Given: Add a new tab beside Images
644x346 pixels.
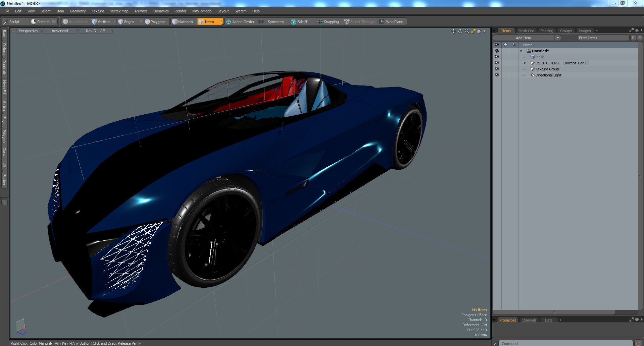Looking at the screenshot, I should click(597, 31).
